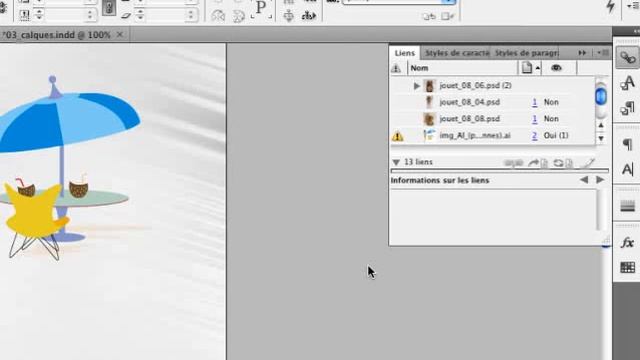This screenshot has width=640, height=360.
Task: Open control panel menu at far right
Action: [632, 6]
